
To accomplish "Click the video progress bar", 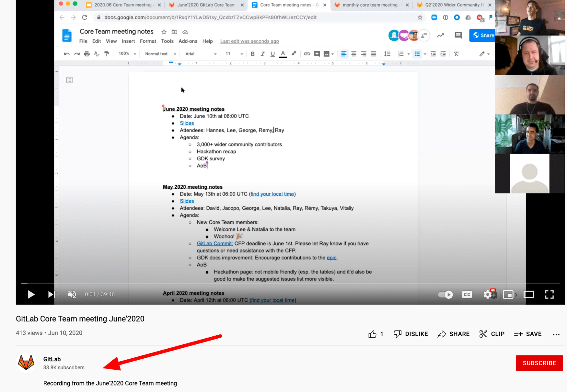I will point(199,283).
